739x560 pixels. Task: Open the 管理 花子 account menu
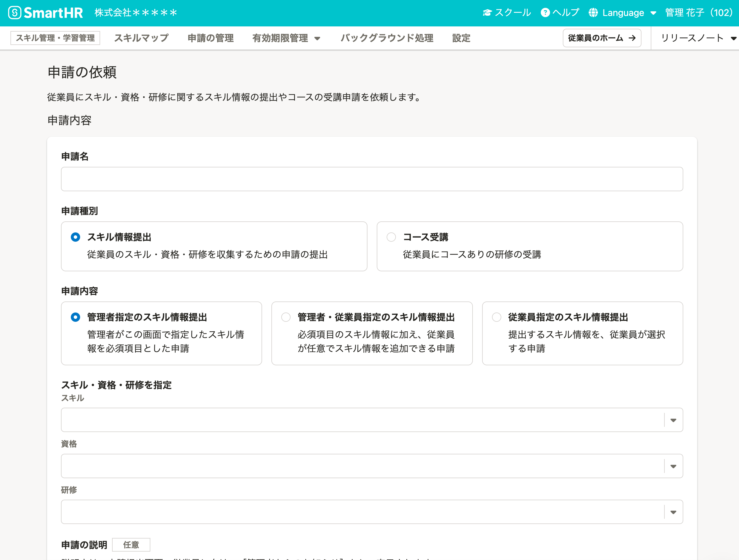click(x=699, y=13)
